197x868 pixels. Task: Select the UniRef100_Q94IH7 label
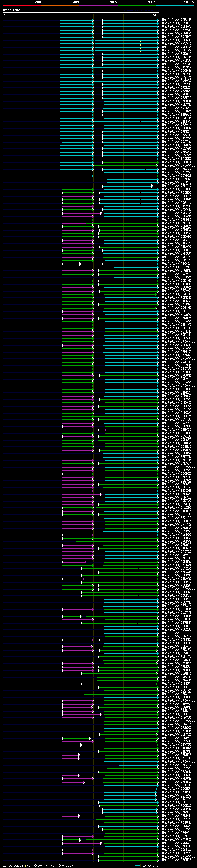click(x=177, y=308)
